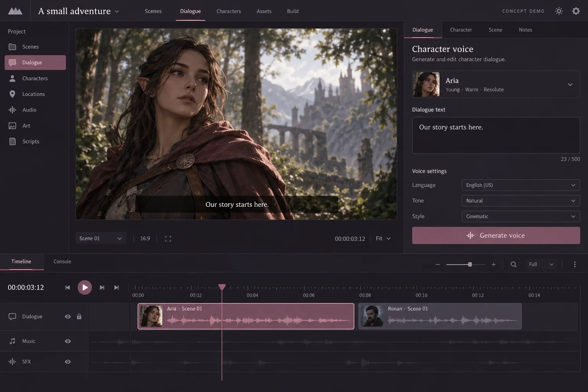Toggle visibility of the Music track
The image size is (588, 392).
68,341
